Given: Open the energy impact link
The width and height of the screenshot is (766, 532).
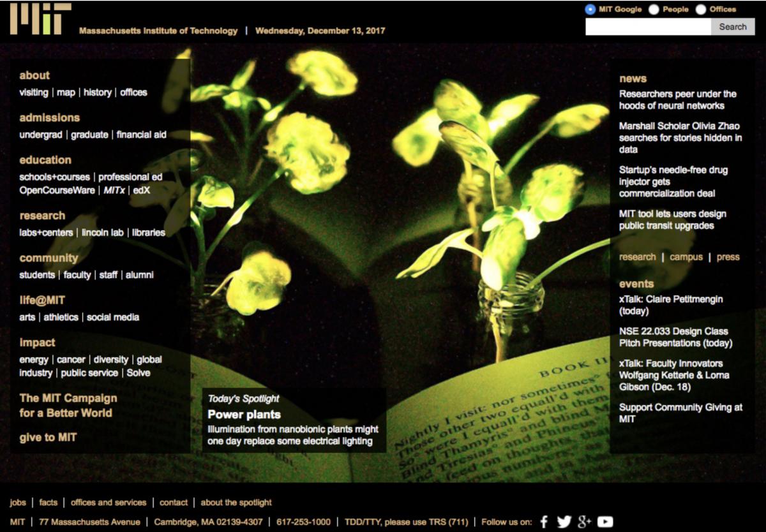Looking at the screenshot, I should (x=34, y=360).
